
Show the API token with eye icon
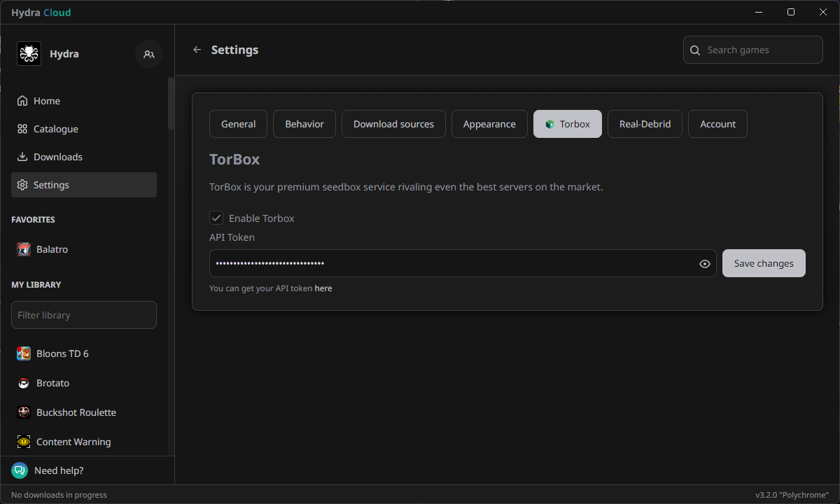tap(705, 264)
